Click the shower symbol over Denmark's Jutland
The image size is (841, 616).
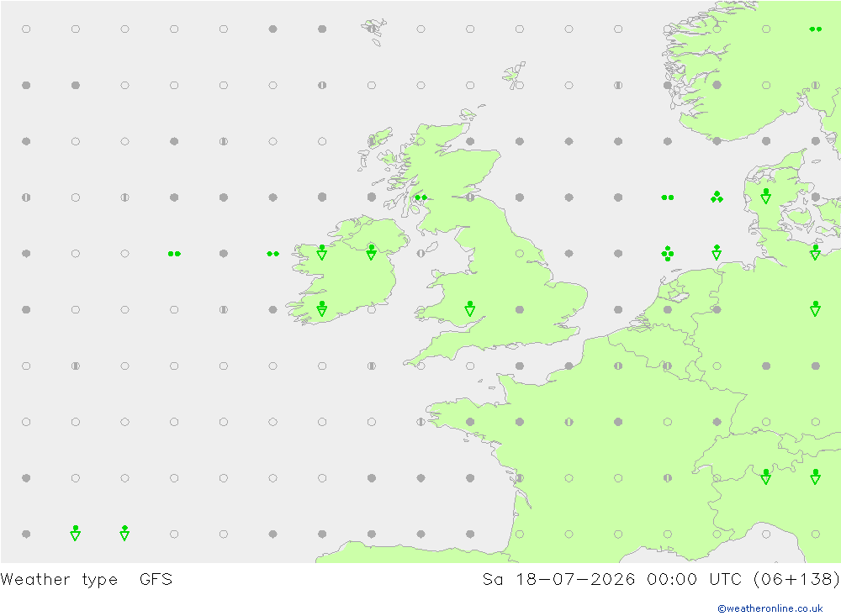pyautogui.click(x=766, y=196)
